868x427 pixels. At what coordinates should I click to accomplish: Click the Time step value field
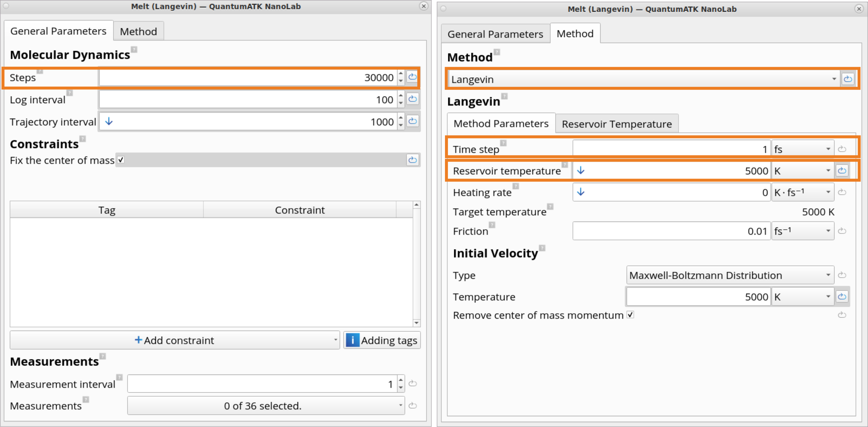[x=671, y=149]
